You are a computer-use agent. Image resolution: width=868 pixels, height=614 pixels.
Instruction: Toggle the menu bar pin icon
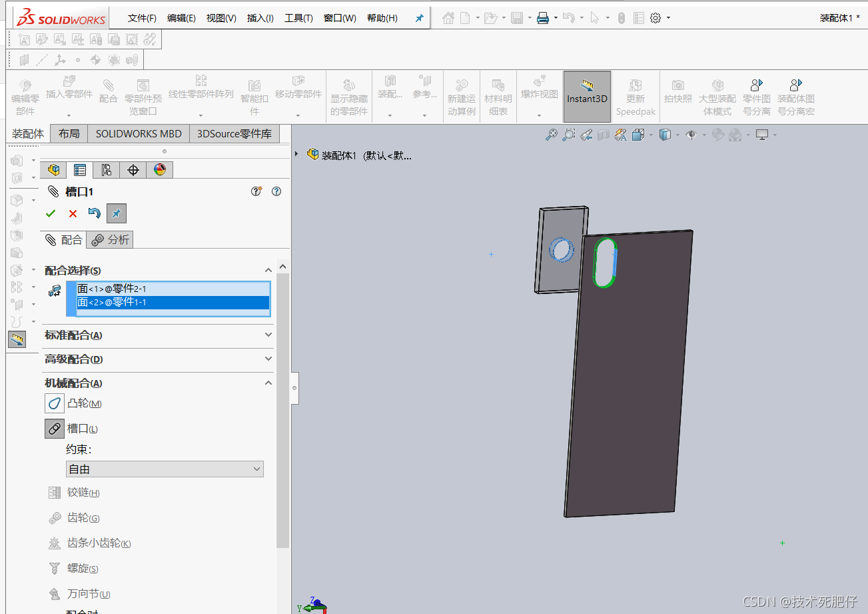point(419,18)
